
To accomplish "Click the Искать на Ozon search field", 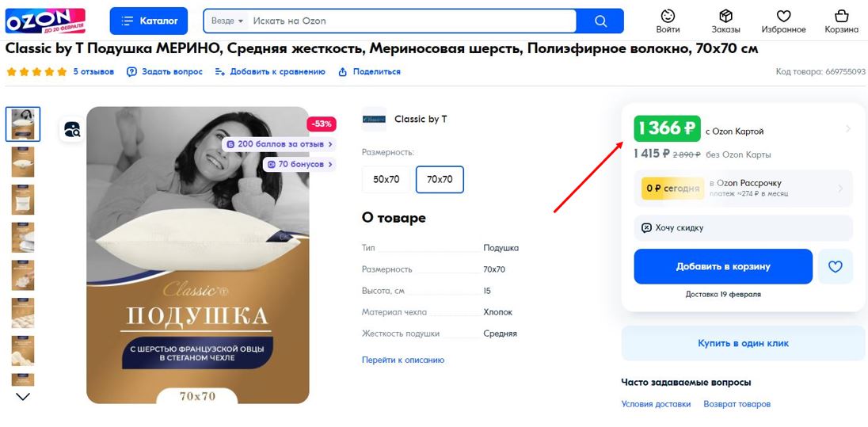I will pos(413,21).
